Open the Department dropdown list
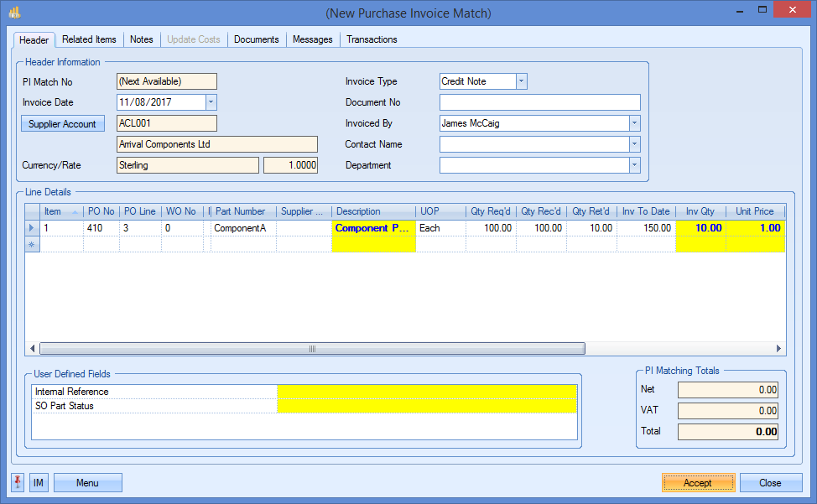Image resolution: width=817 pixels, height=504 pixels. pos(634,165)
